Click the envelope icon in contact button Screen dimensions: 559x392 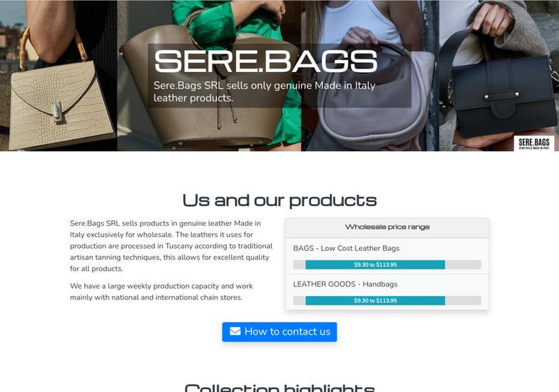click(235, 331)
